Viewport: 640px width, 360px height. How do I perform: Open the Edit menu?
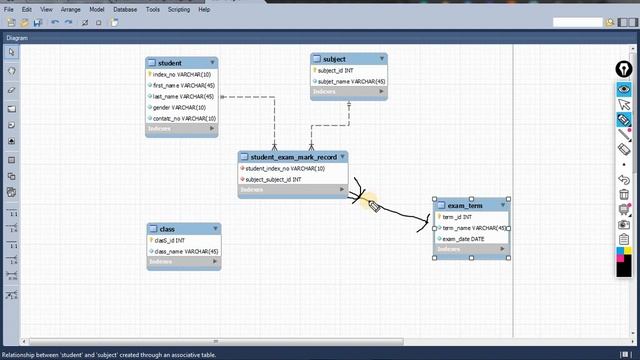tap(27, 9)
